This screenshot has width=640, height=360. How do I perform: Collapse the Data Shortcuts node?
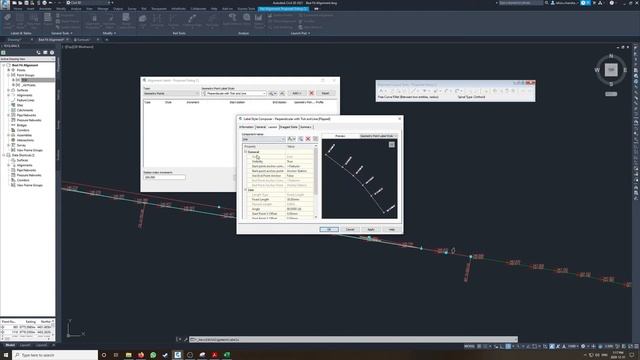click(x=4, y=155)
